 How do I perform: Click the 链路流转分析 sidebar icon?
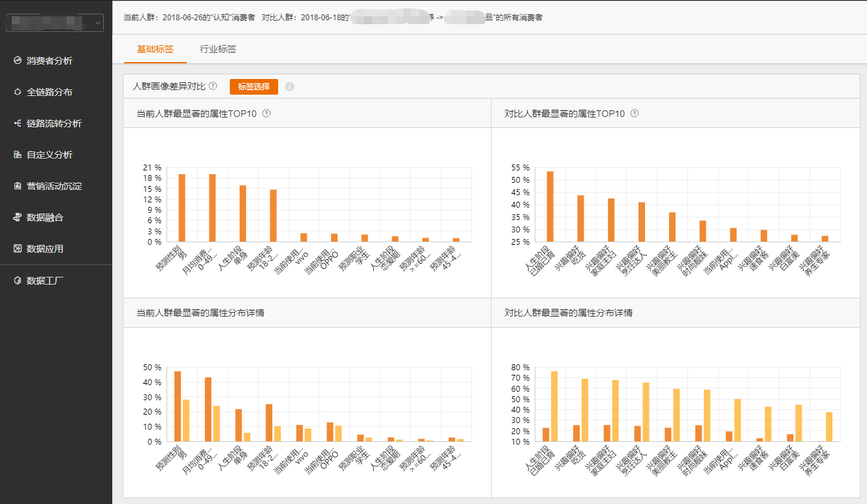tap(18, 123)
